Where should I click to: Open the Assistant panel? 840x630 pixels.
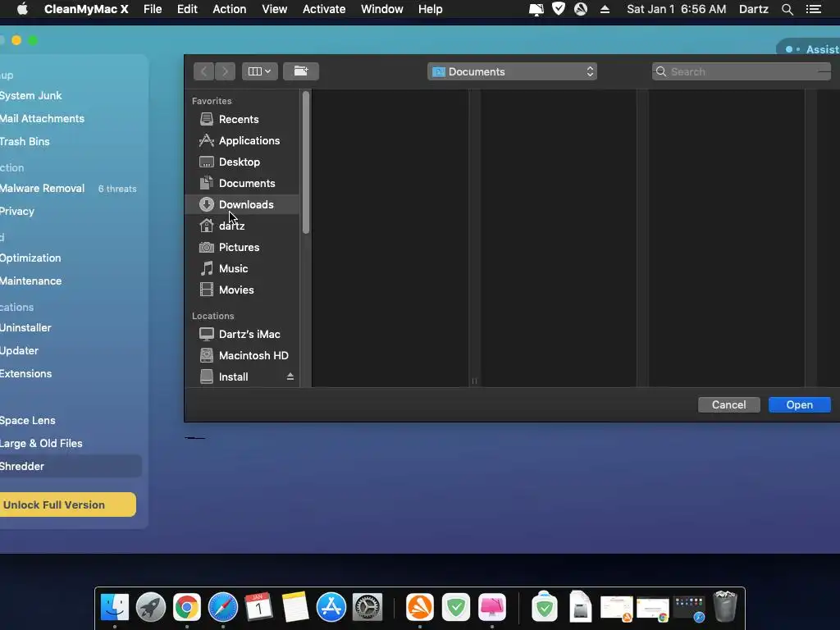[809, 49]
